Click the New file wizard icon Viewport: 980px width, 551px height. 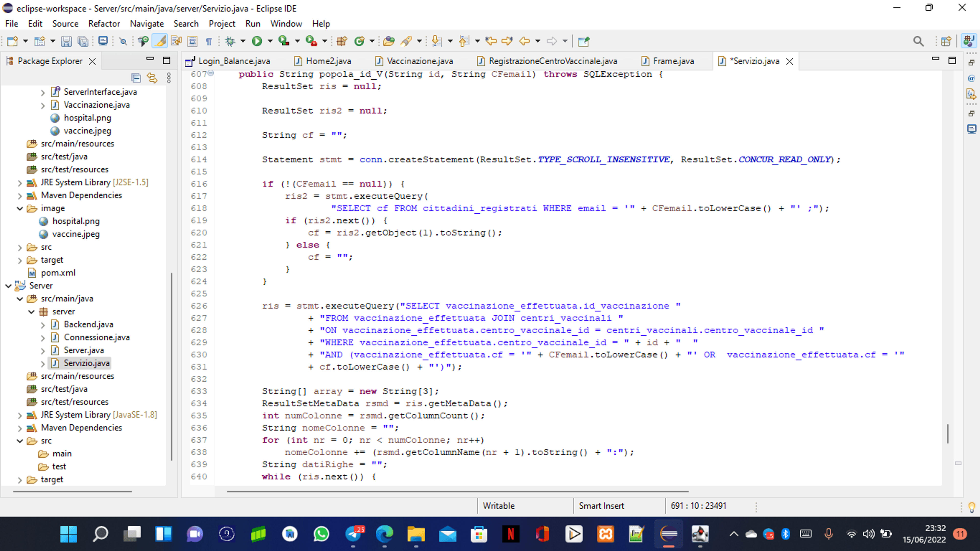click(x=13, y=41)
